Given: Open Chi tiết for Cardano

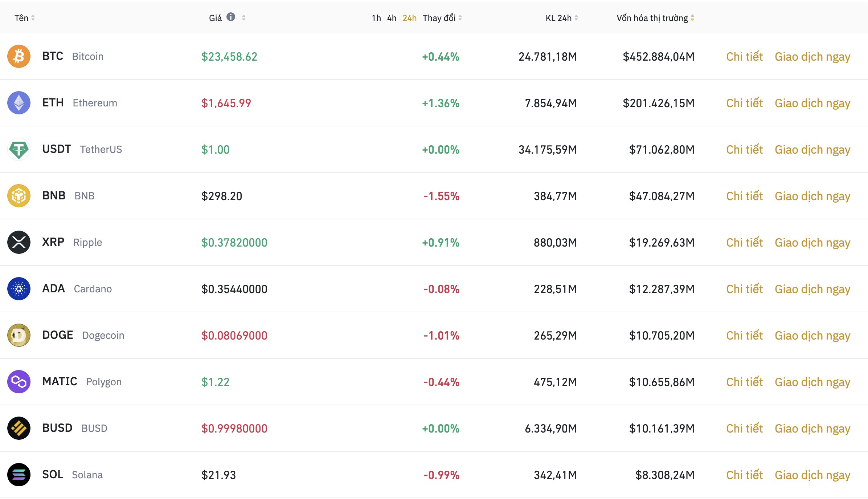Looking at the screenshot, I should point(744,289).
